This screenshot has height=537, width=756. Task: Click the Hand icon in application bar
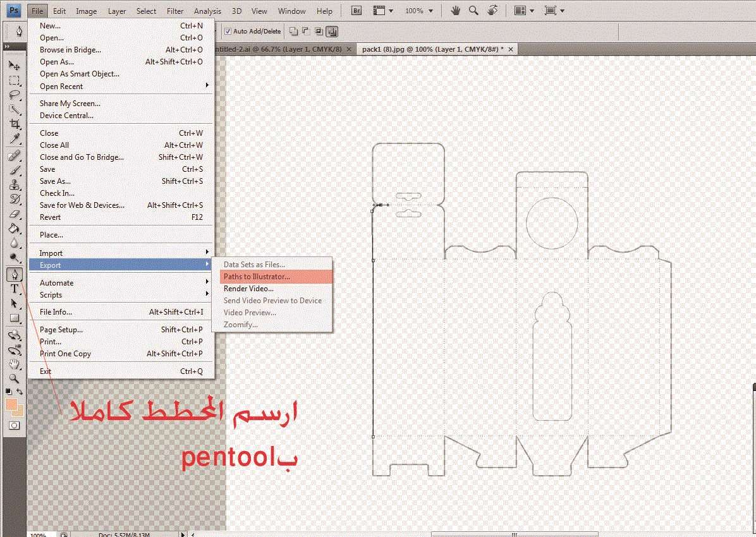pyautogui.click(x=455, y=11)
